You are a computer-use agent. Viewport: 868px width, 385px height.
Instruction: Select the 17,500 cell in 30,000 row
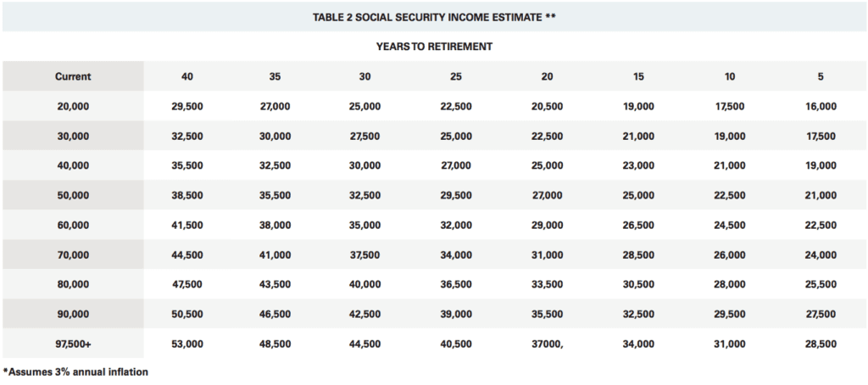coord(821,137)
